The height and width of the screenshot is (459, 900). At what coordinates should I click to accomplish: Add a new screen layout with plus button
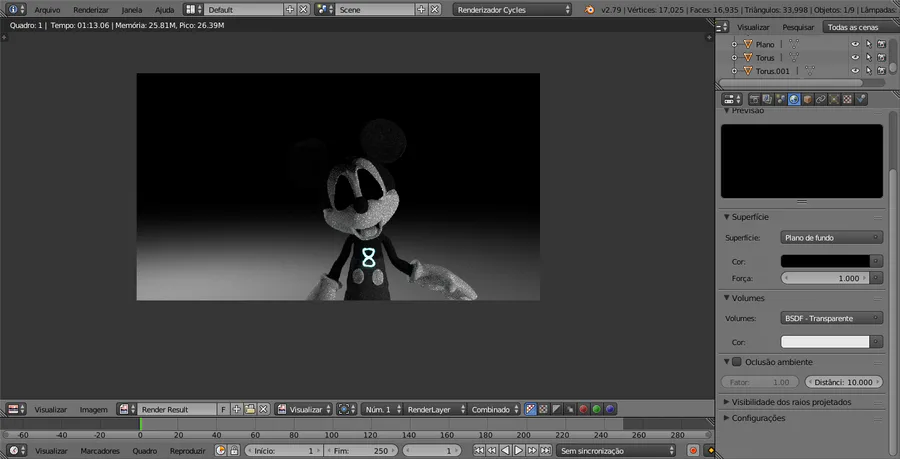tap(290, 10)
